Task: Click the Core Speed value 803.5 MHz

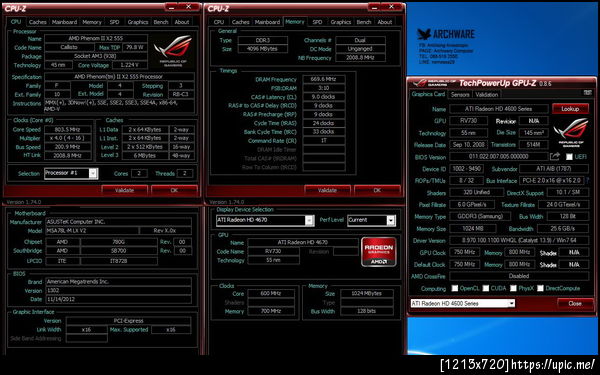Action: coord(67,129)
